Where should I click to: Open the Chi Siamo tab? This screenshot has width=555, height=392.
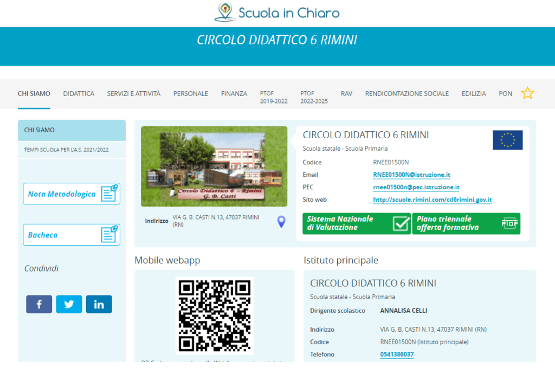34,93
